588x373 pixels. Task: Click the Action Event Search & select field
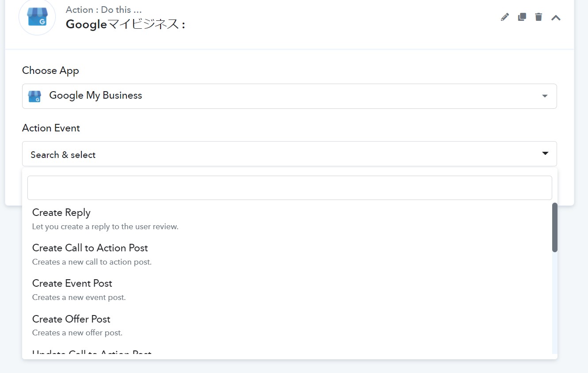tap(289, 154)
